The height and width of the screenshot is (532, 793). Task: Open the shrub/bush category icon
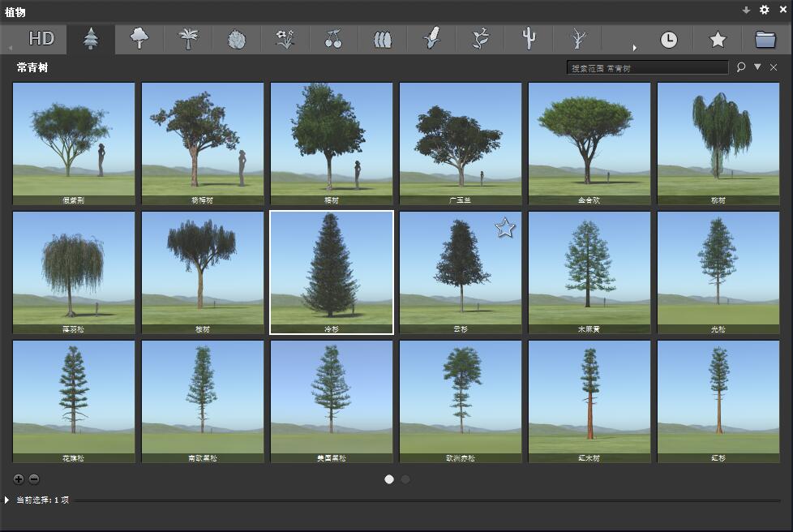[237, 39]
